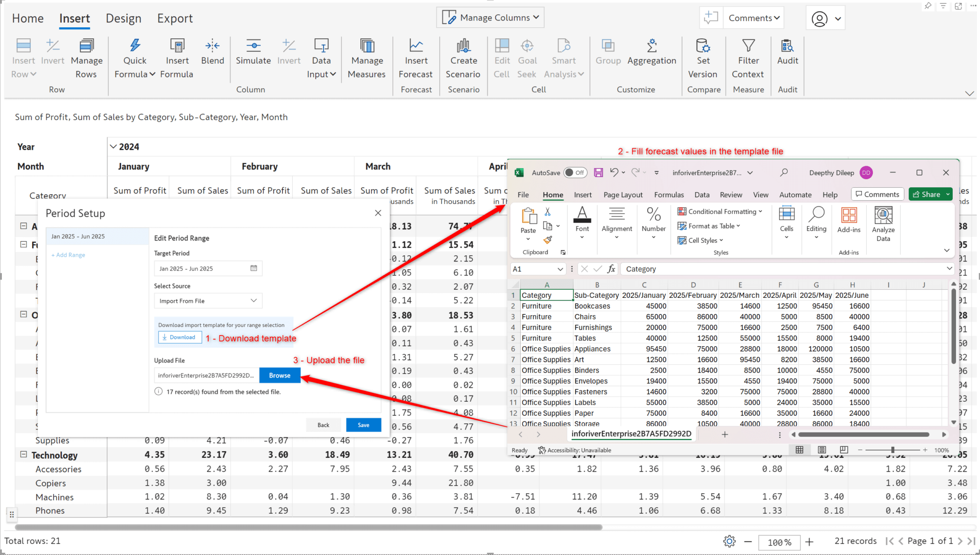Open settings gear in status bar
The image size is (980, 555).
point(729,542)
